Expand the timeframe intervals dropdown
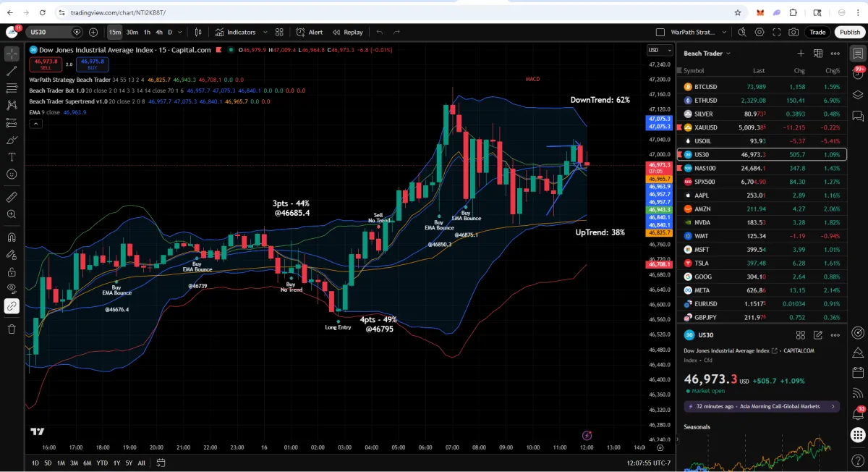The width and height of the screenshot is (868, 472). pos(179,32)
